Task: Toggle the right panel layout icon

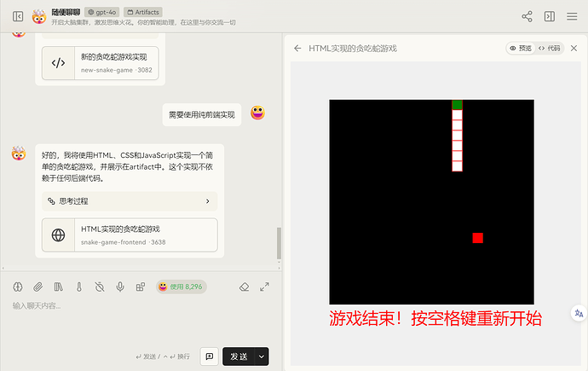Action: (x=550, y=16)
